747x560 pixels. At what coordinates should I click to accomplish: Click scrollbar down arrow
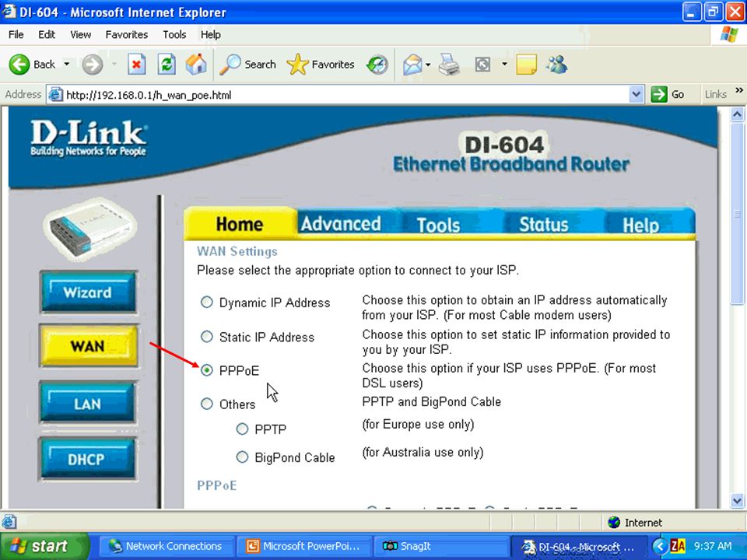(737, 500)
